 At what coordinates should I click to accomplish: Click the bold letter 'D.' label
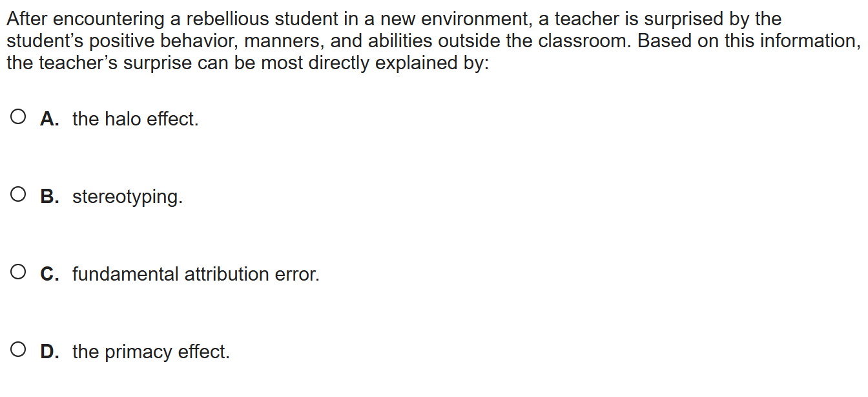(x=50, y=352)
